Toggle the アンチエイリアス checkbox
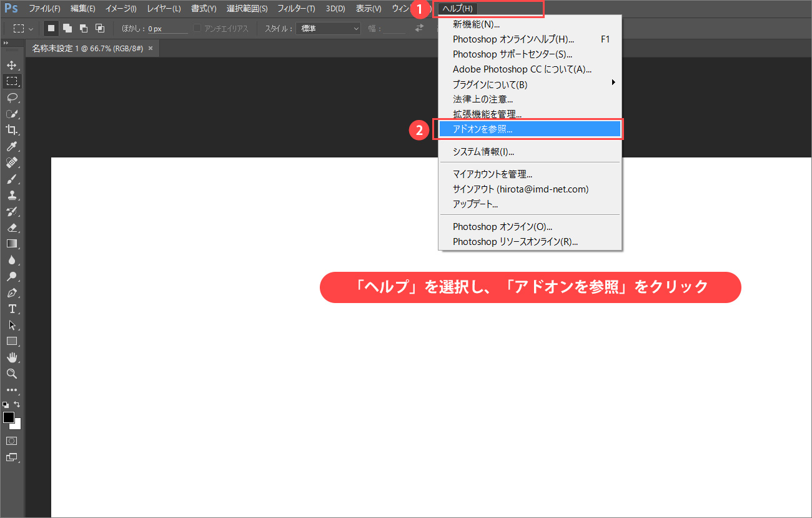Image resolution: width=812 pixels, height=518 pixels. (197, 29)
